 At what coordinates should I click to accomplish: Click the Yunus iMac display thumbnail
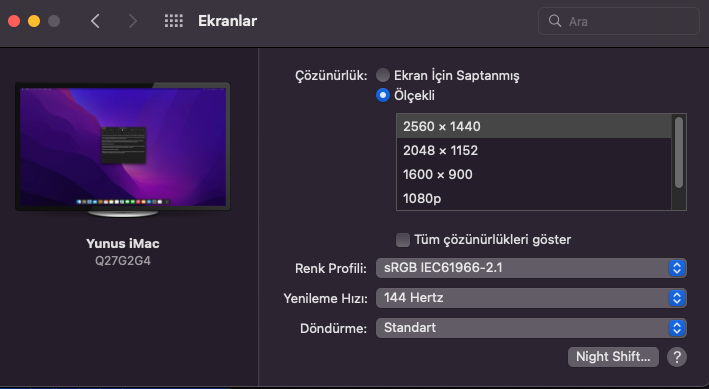[123, 149]
